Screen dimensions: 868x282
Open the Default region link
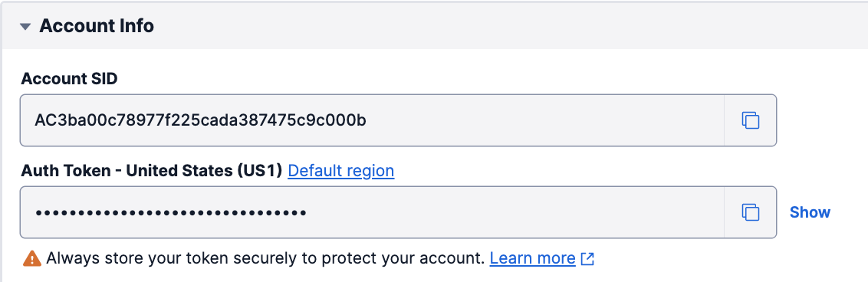341,171
